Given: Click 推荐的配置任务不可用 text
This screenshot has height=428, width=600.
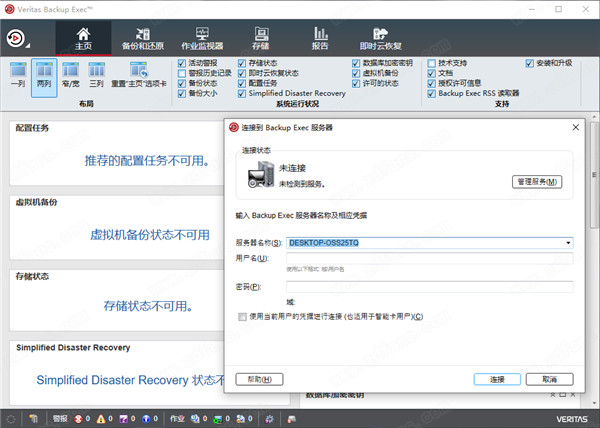Looking at the screenshot, I should 147,161.
